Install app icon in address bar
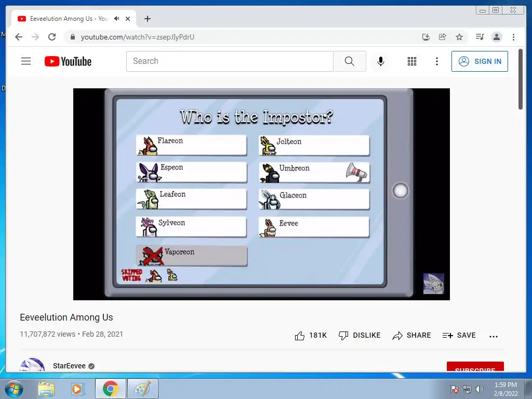 tap(426, 37)
